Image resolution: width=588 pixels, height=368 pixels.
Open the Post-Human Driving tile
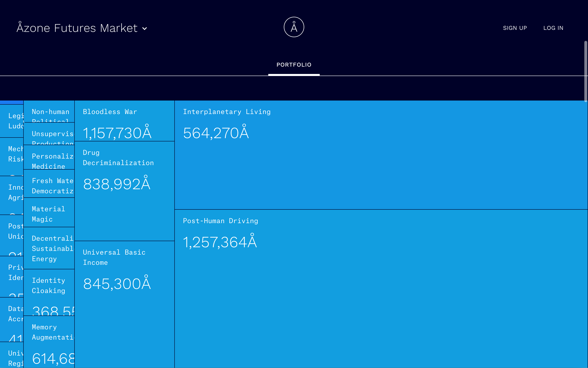(x=381, y=288)
